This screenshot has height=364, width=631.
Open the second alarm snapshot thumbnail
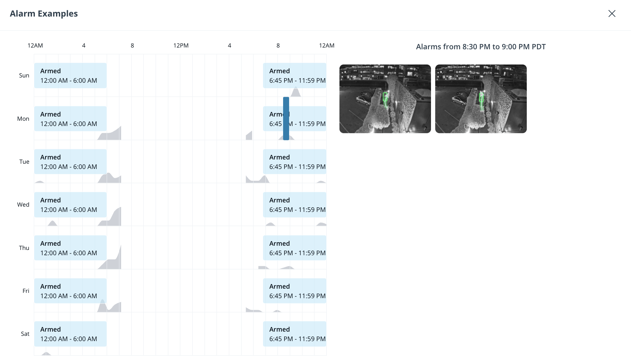[481, 99]
